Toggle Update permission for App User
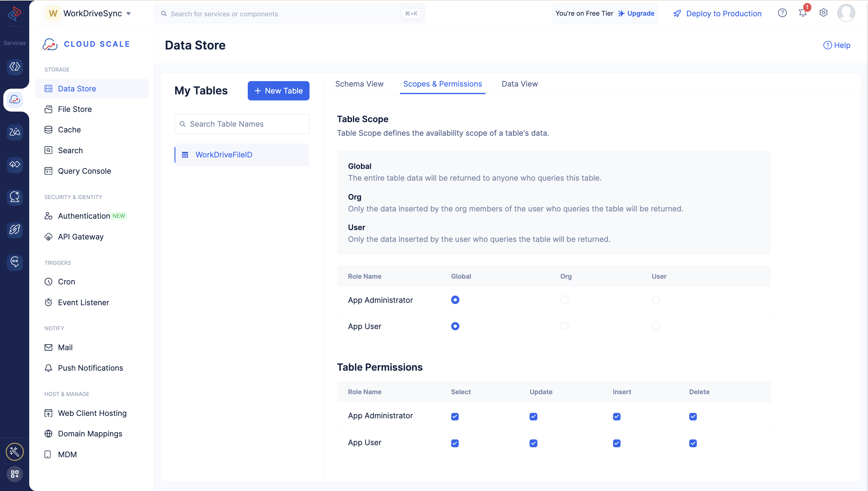 [533, 443]
